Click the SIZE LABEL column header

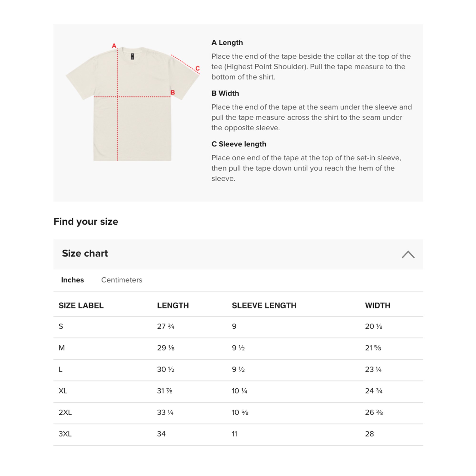pos(81,306)
